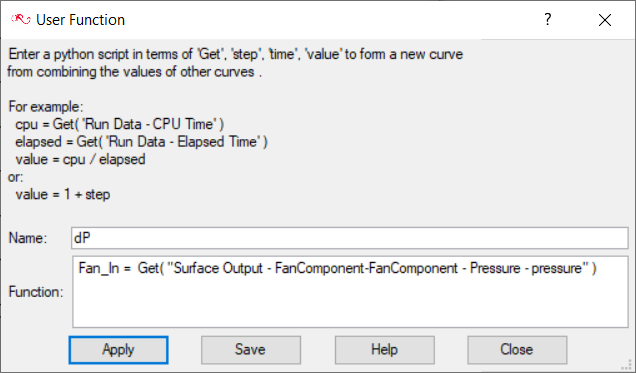Click the Close button at bottom
The height and width of the screenshot is (373, 636).
517,350
